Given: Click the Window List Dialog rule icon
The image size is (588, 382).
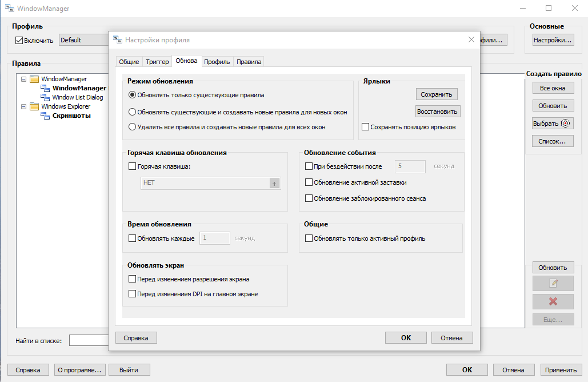Looking at the screenshot, I should tap(45, 98).
